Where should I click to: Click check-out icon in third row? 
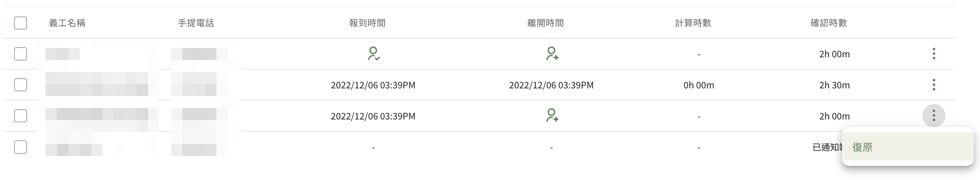pyautogui.click(x=552, y=116)
